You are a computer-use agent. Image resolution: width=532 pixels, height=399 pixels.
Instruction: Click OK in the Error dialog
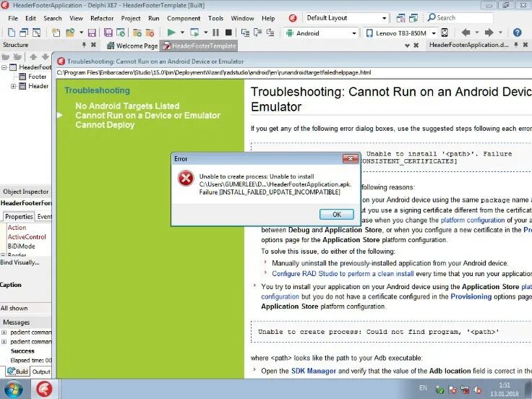pyautogui.click(x=337, y=215)
